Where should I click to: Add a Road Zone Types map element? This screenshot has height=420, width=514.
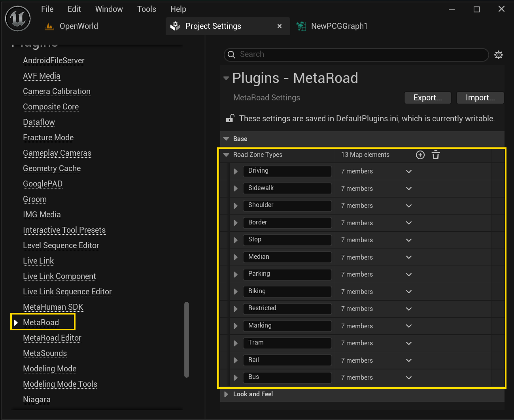[420, 155]
